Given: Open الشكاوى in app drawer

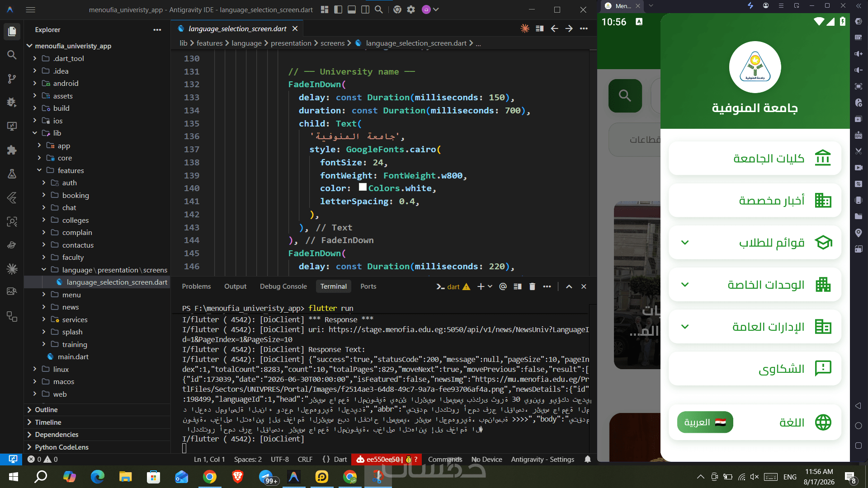Looking at the screenshot, I should pos(755,369).
